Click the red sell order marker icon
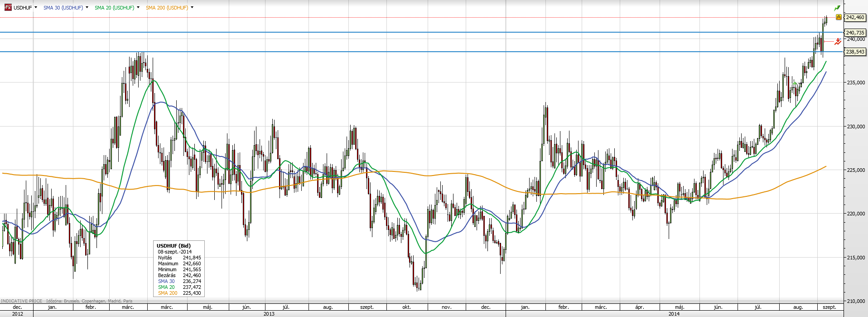This screenshot has width=868, height=317. tap(838, 41)
